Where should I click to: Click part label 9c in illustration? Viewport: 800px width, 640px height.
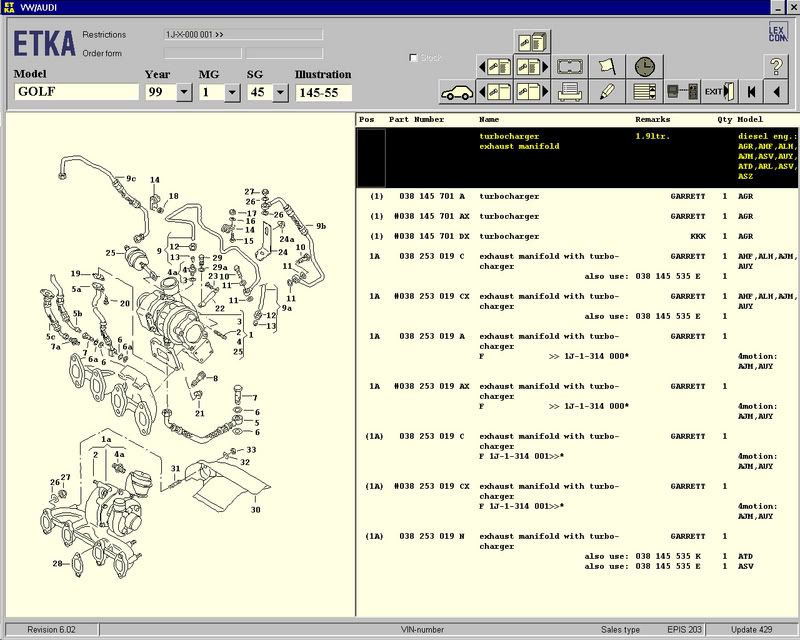131,179
